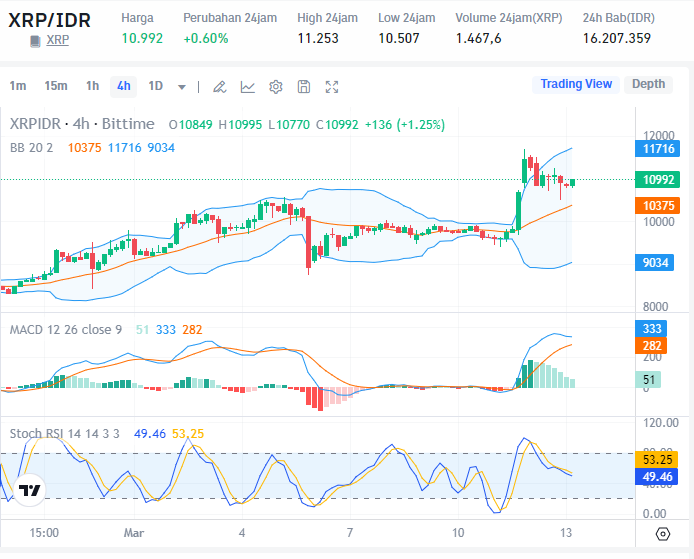
Task: Click the selected 4h timeframe
Action: point(123,86)
